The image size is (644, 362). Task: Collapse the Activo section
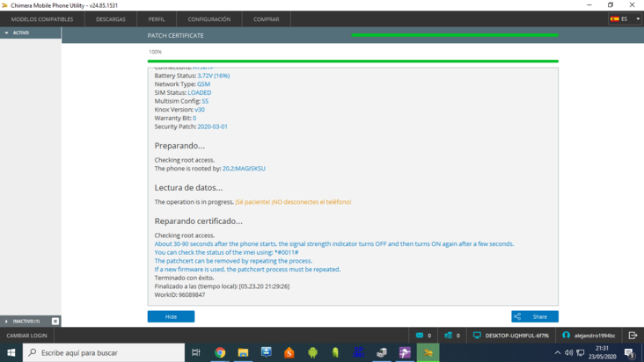[31, 33]
